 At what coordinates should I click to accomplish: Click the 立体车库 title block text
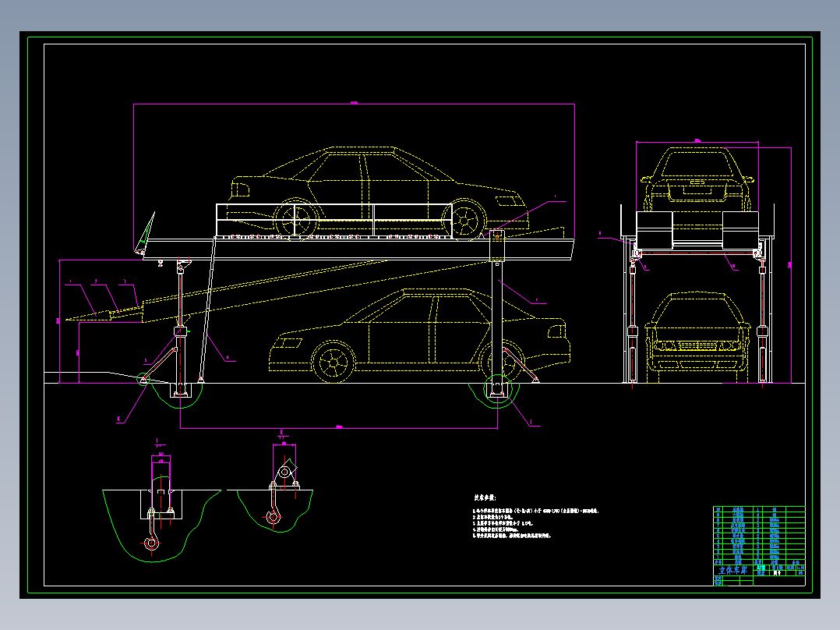(x=732, y=570)
